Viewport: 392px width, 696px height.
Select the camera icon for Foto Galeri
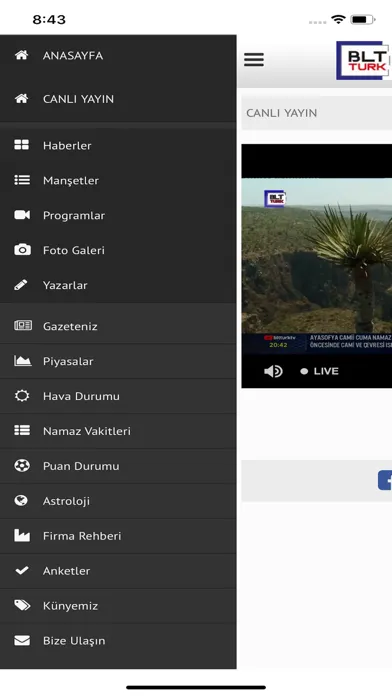pos(22,250)
